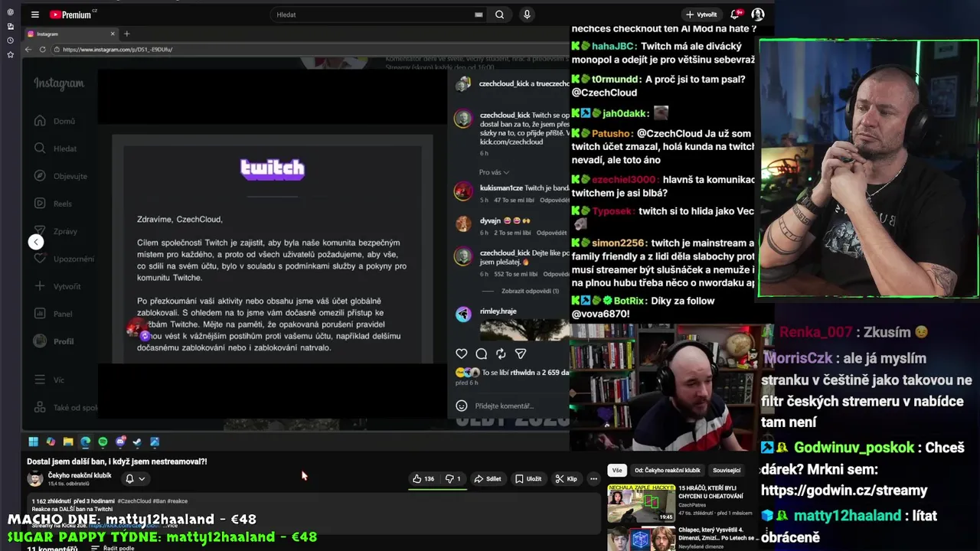Open Instagram Domů in sidebar
Screen dimensions: 980x551
click(55, 121)
